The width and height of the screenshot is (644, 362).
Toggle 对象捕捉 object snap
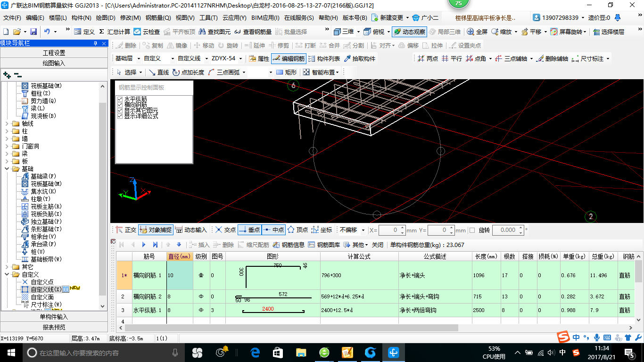[x=156, y=230]
